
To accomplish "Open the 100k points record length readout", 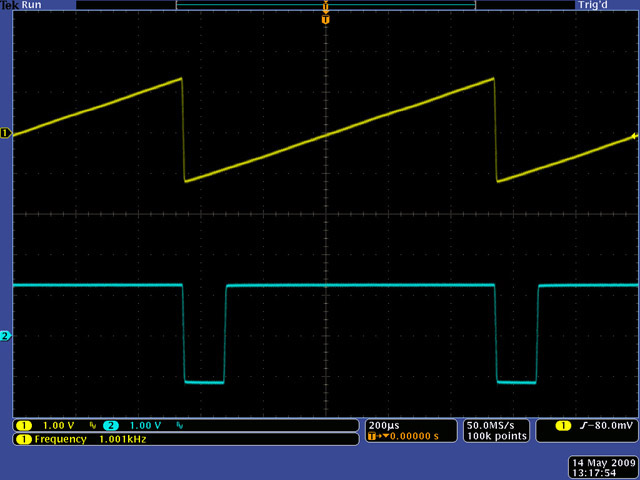I will coord(490,437).
